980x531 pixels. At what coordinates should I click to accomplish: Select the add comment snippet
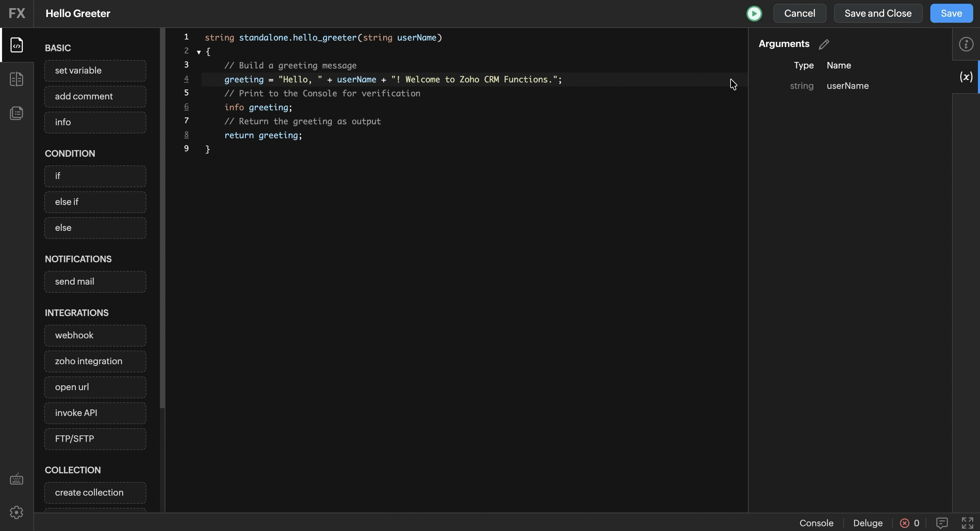pyautogui.click(x=95, y=96)
